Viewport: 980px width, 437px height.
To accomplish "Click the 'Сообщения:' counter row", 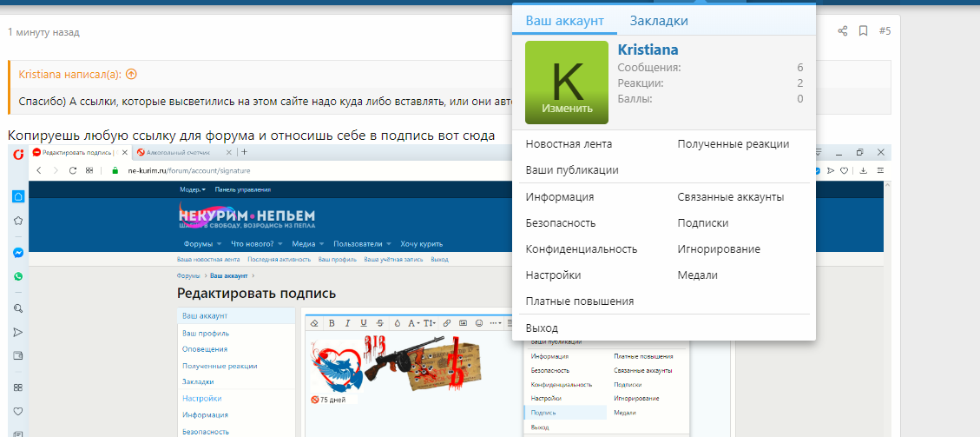I will pyautogui.click(x=710, y=68).
